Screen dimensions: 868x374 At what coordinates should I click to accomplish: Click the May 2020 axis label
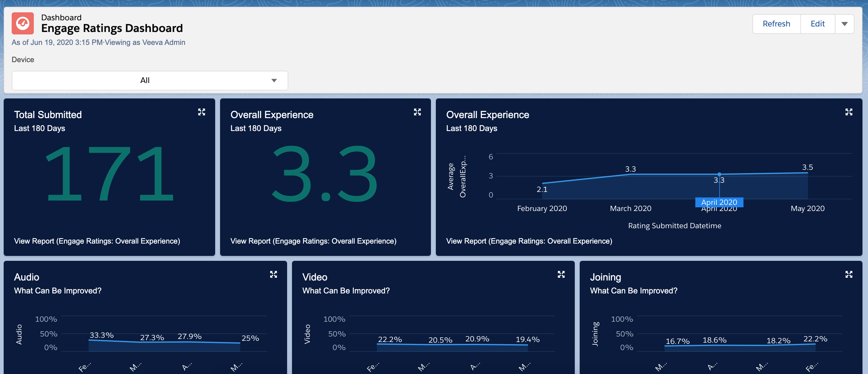[807, 209]
